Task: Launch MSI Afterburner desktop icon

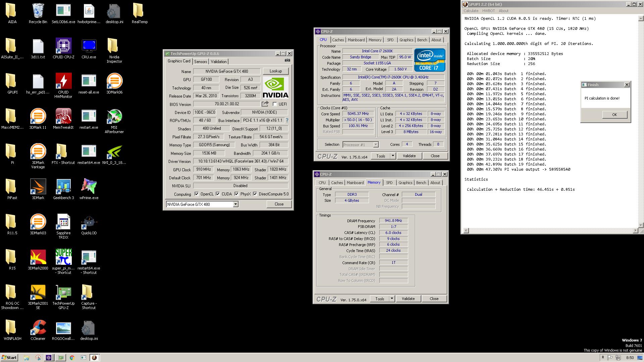Action: coord(114,121)
